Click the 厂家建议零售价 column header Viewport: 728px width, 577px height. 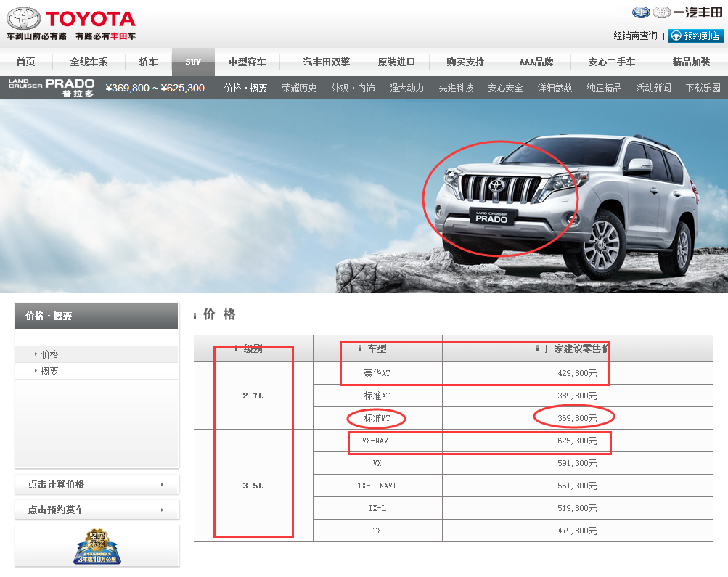click(x=577, y=348)
